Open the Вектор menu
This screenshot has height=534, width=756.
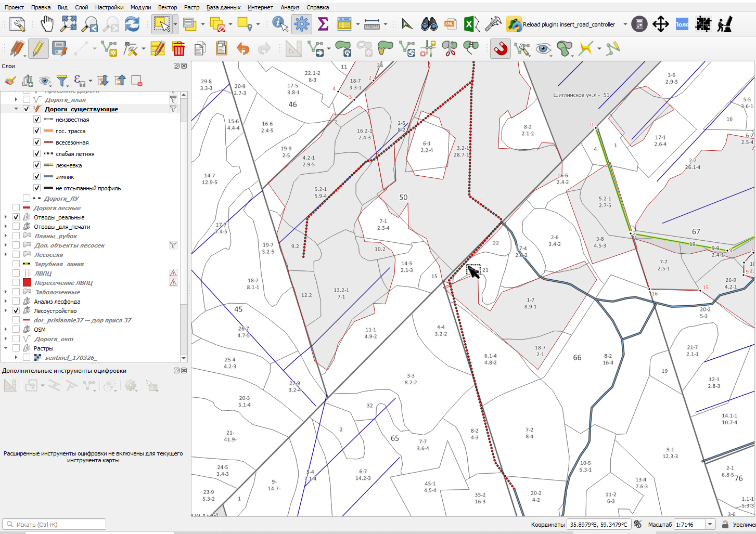point(168,7)
